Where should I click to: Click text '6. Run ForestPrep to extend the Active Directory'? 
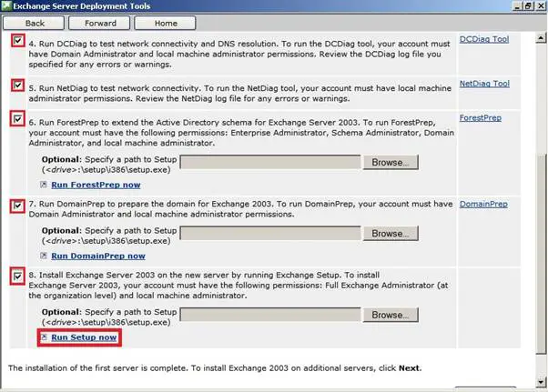140,123
